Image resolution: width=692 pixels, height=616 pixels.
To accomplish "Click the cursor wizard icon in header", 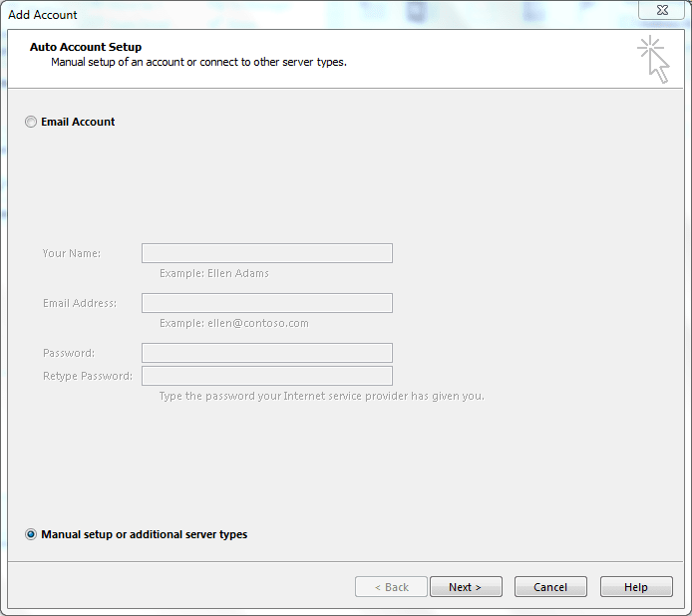I will [653, 60].
